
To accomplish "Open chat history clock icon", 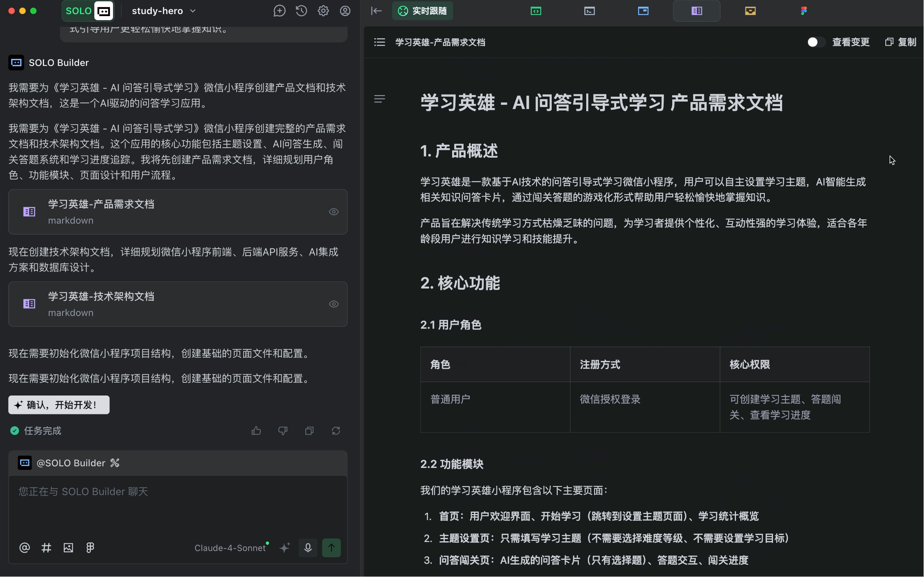I will (x=301, y=11).
